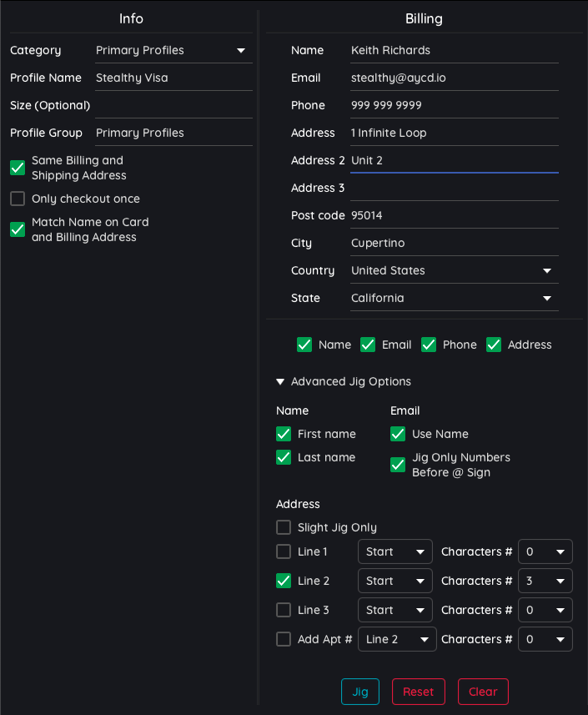
Task: Disable Use Name under Email
Action: 398,434
